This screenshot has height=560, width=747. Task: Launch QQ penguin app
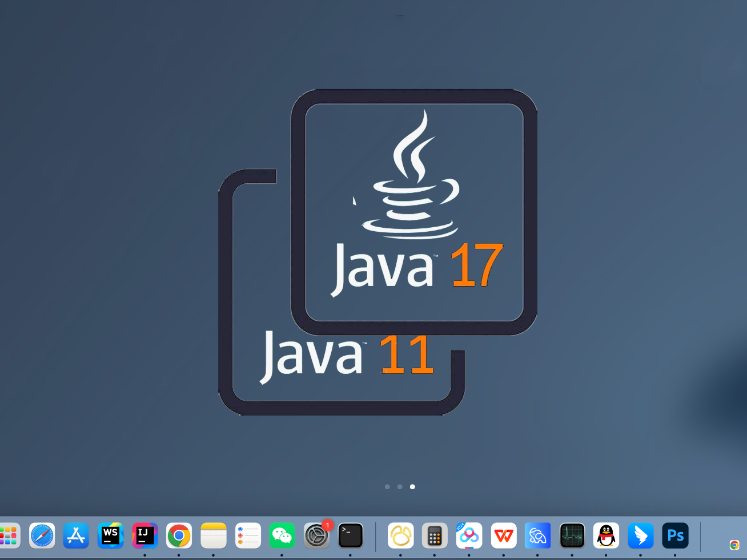[606, 535]
